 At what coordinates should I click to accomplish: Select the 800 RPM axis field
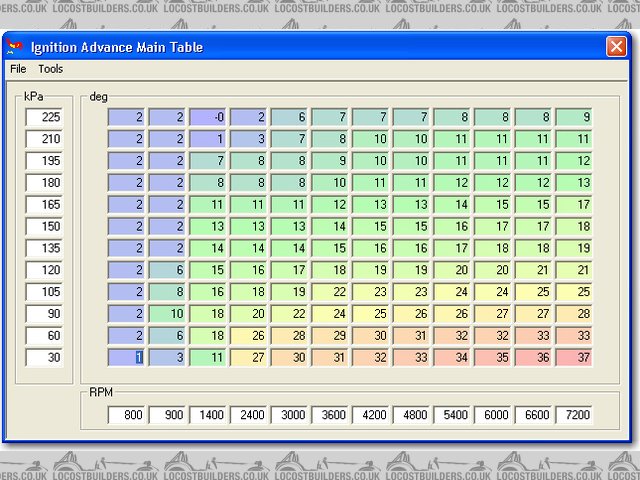(127, 414)
